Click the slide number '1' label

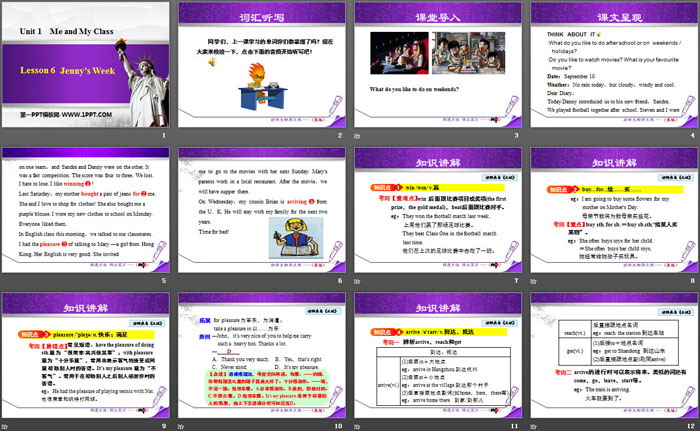tap(164, 135)
